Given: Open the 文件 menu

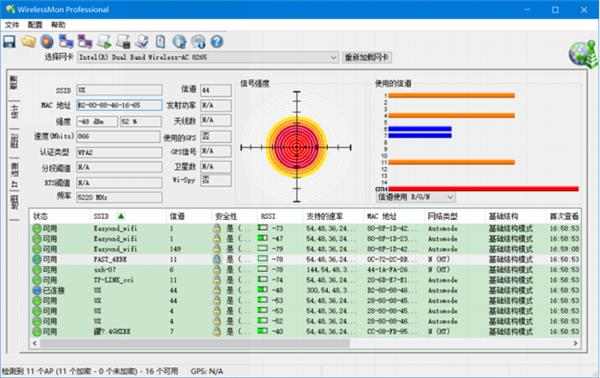Looking at the screenshot, I should (12, 25).
